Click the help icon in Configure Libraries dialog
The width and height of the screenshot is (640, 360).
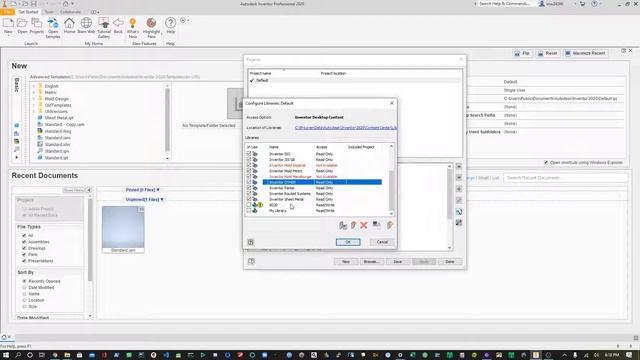[251, 242]
